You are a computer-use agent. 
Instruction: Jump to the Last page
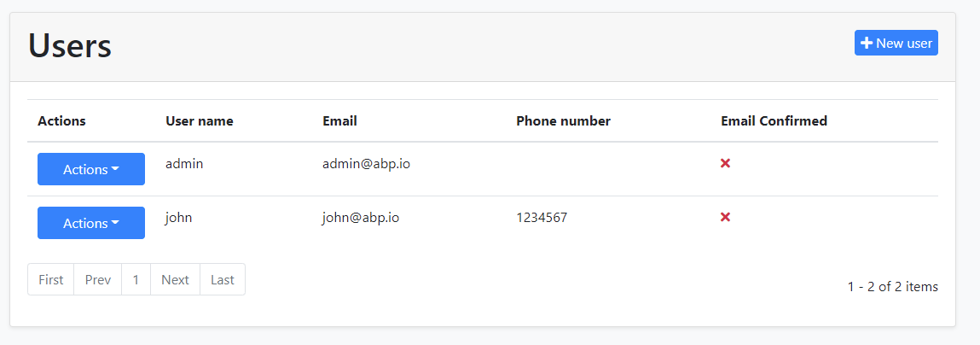pyautogui.click(x=223, y=279)
